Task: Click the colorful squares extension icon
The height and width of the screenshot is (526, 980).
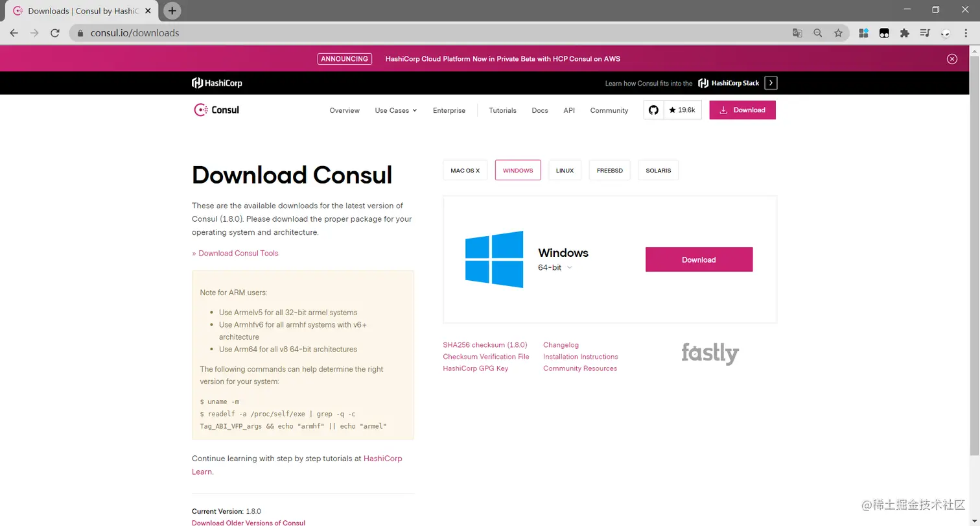Action: 863,33
